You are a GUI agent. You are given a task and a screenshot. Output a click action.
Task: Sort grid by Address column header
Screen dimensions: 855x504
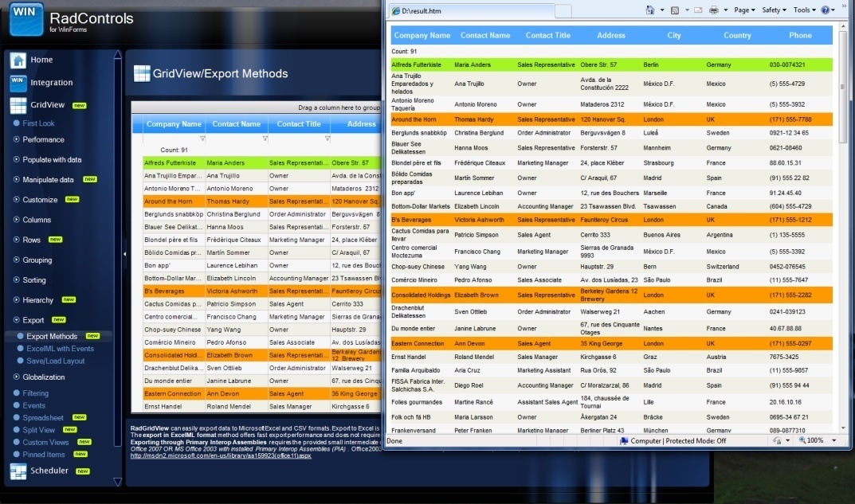pos(362,124)
